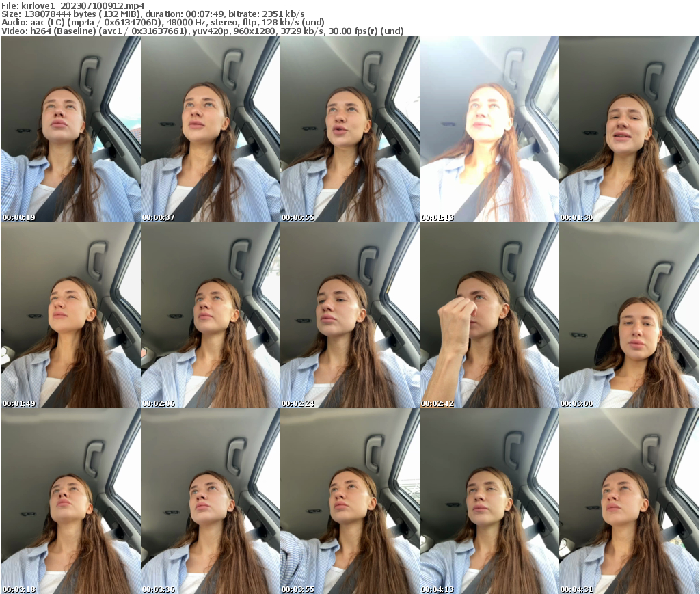Select the thumbnail timestamped 00:02:06
700x594 pixels.
tap(210, 313)
